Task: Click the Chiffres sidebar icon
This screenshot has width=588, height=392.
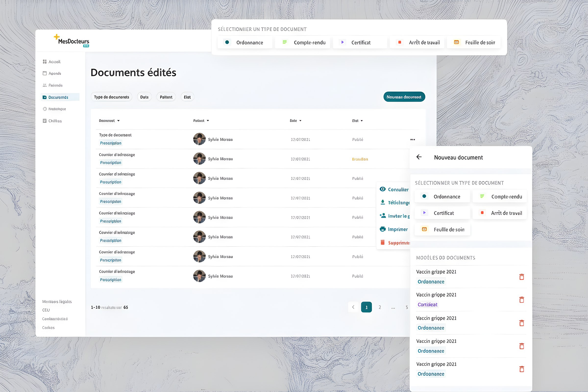Action: coord(45,121)
